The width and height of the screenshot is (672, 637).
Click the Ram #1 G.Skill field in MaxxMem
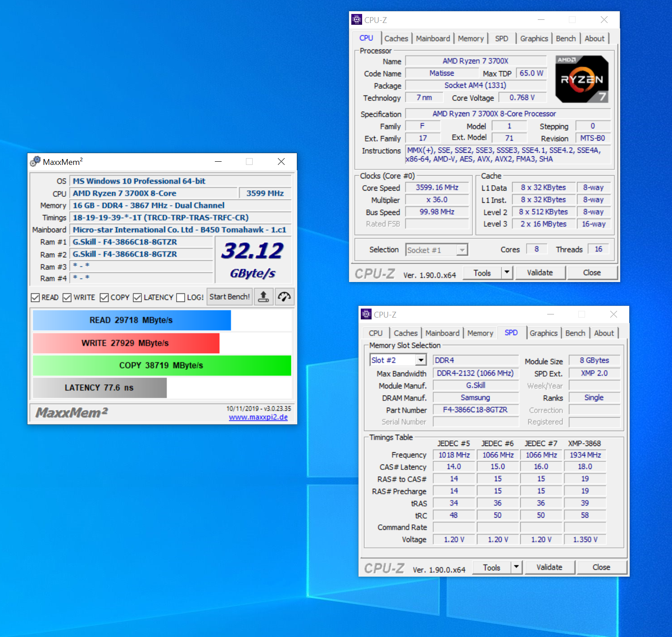pos(141,242)
